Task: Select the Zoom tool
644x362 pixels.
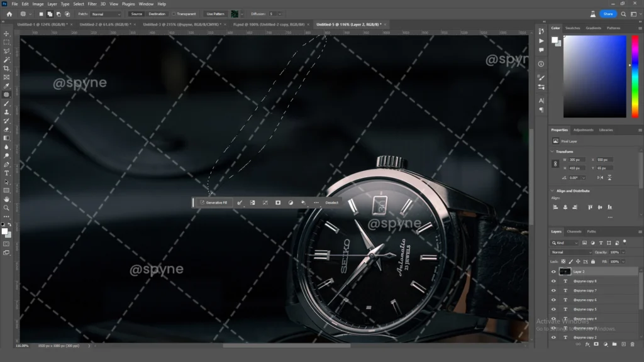Action: tap(6, 207)
